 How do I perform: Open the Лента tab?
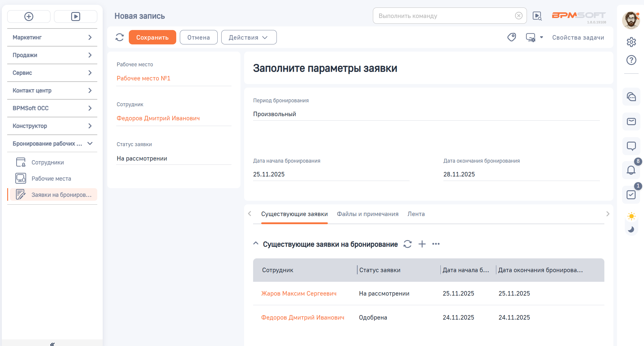416,214
